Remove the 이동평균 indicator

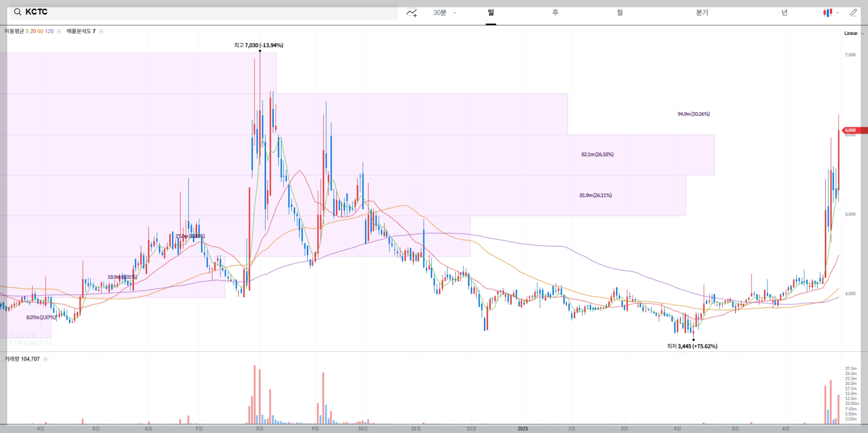(59, 31)
